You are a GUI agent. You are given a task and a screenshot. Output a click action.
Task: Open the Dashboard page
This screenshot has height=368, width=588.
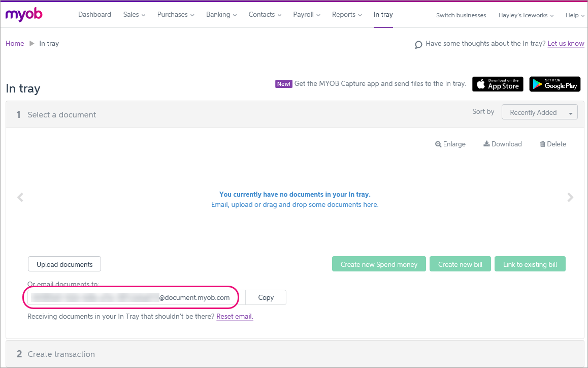94,15
